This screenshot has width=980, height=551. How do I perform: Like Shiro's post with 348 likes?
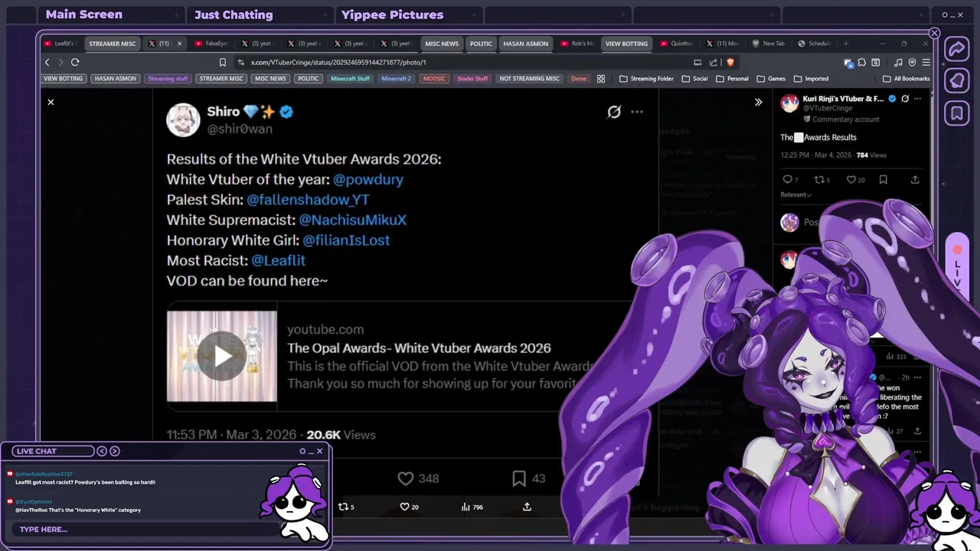click(x=406, y=478)
